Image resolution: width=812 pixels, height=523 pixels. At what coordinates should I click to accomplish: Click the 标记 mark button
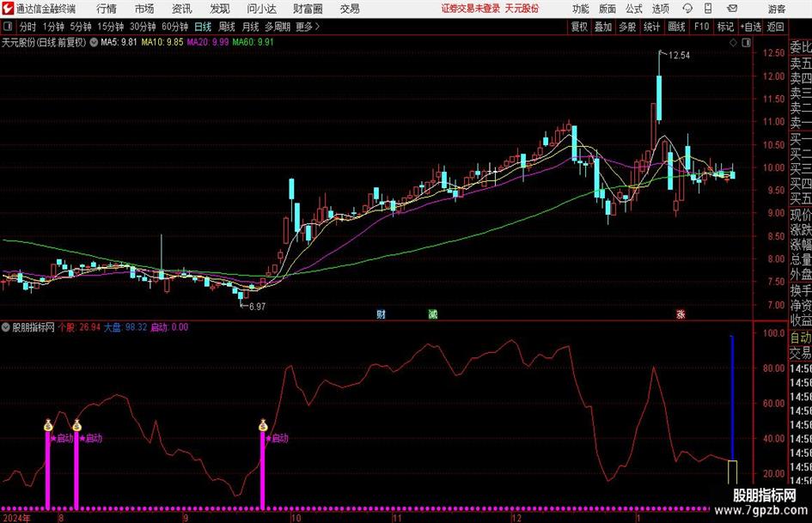725,27
